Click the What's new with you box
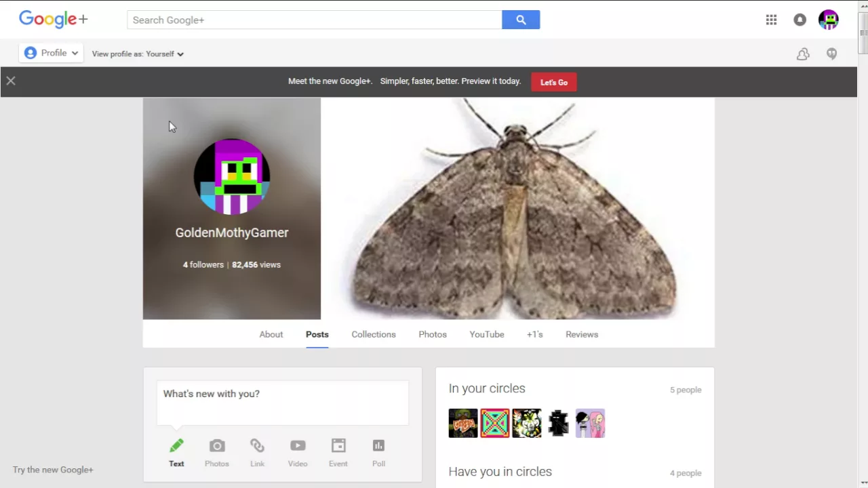 (x=283, y=403)
